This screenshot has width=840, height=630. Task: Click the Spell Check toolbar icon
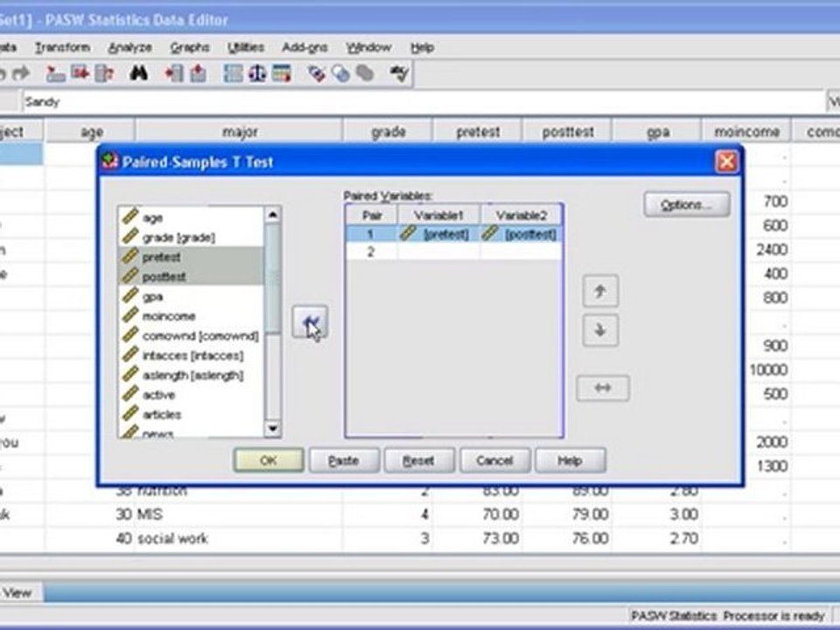pos(399,73)
